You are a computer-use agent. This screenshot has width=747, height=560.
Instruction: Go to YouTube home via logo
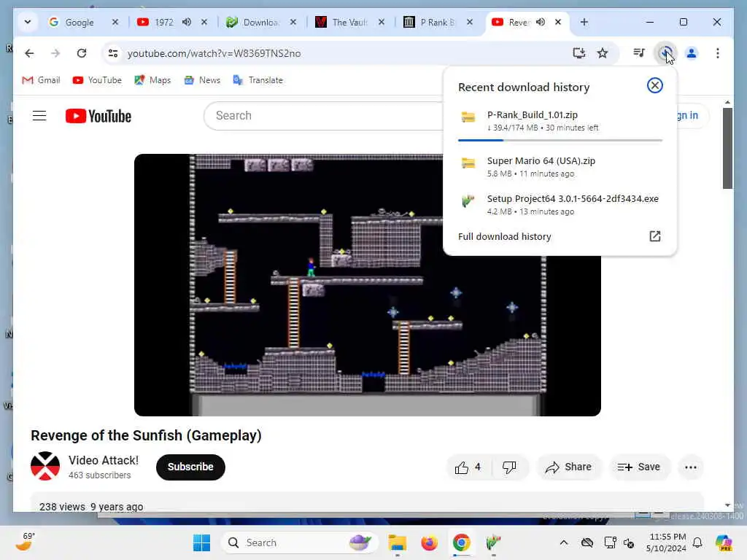[98, 116]
